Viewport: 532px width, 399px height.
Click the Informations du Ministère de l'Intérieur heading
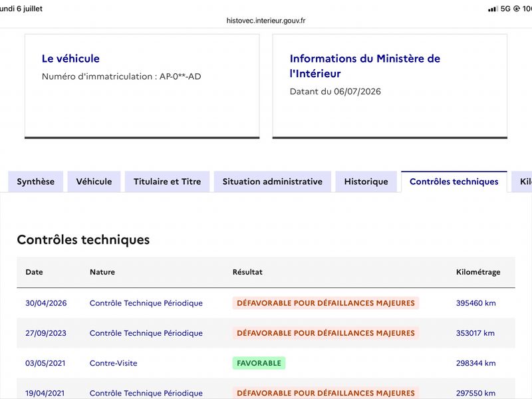click(x=364, y=66)
